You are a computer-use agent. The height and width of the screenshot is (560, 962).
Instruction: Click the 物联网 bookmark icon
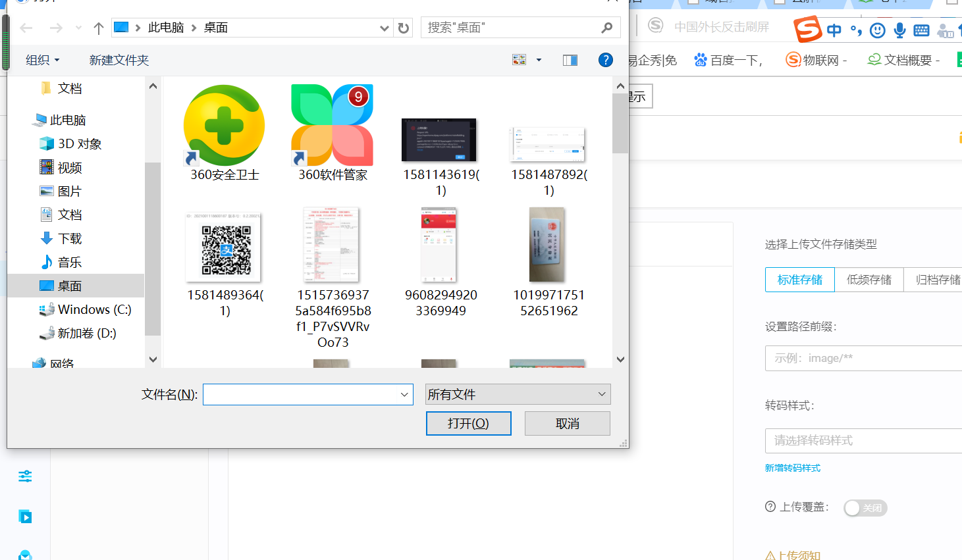click(793, 60)
